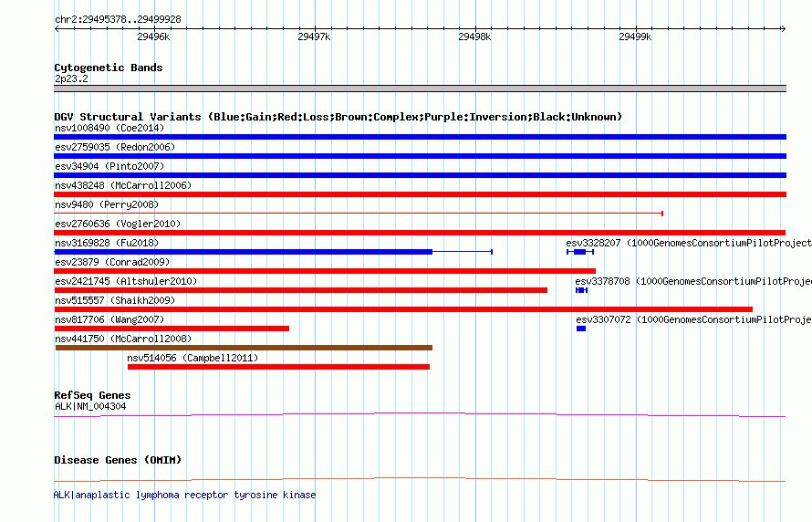The height and width of the screenshot is (522, 812).
Task: Click the Disease Genes (OMIM) track title
Action: pos(118,460)
